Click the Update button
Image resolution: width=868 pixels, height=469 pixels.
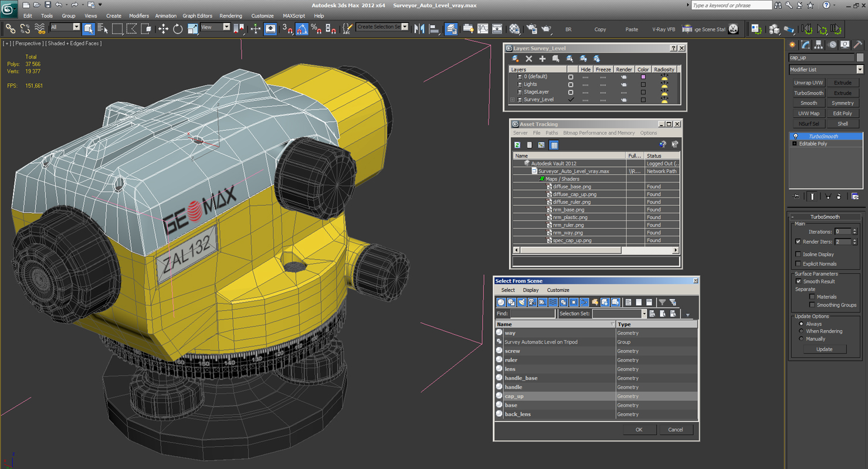coord(824,349)
